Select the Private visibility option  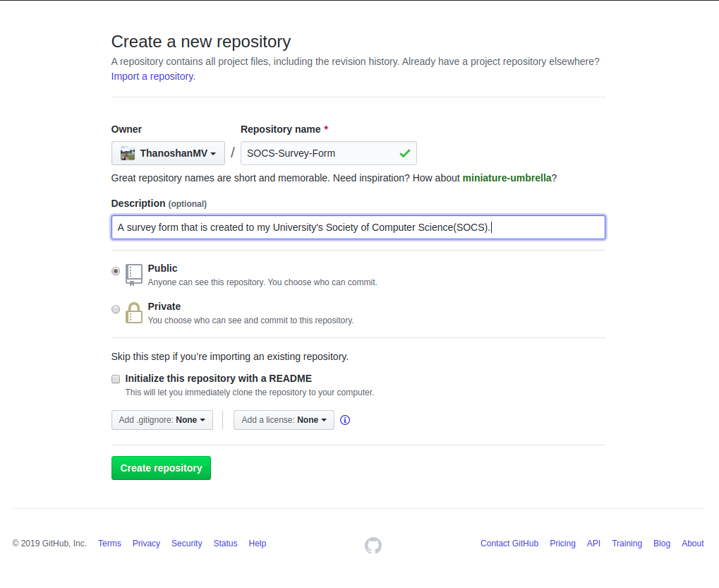pyautogui.click(x=115, y=308)
